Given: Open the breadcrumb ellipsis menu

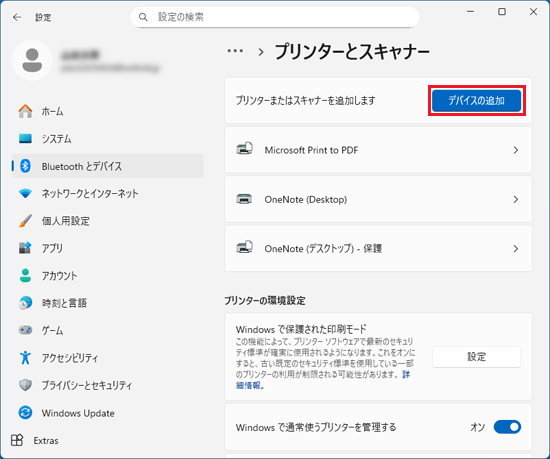Looking at the screenshot, I should click(235, 51).
